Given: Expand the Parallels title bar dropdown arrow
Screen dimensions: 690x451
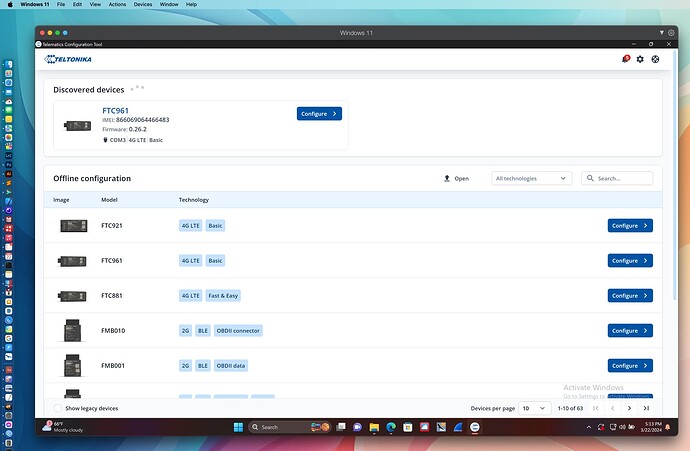Looking at the screenshot, I should click(x=661, y=33).
